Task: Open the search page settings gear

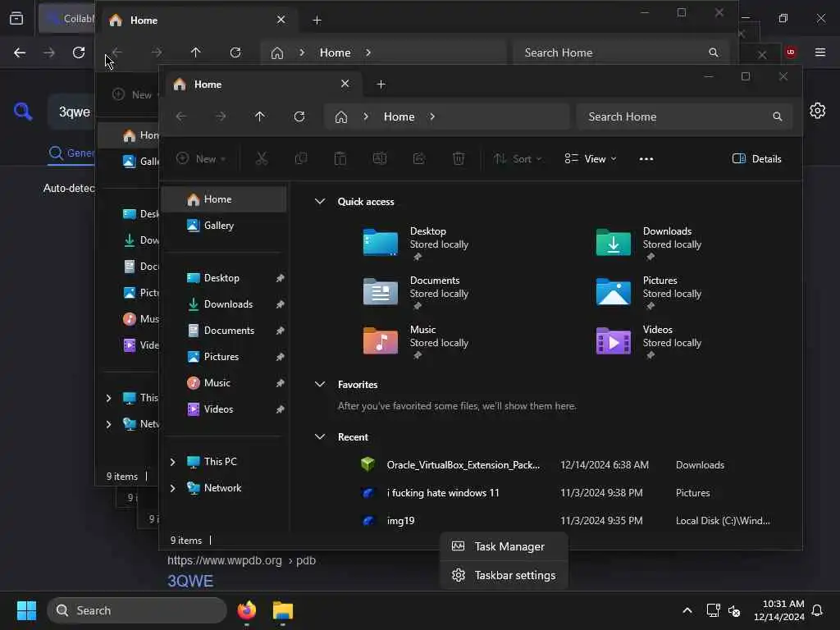Action: coord(818,111)
